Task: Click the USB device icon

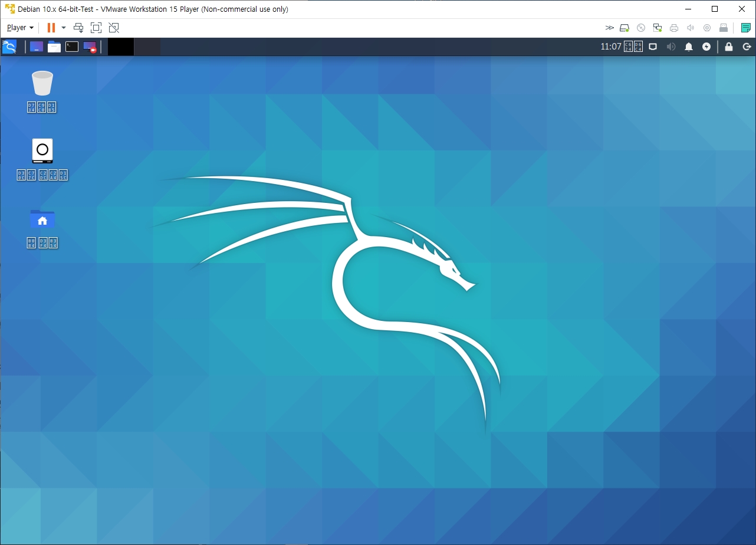Action: click(724, 28)
